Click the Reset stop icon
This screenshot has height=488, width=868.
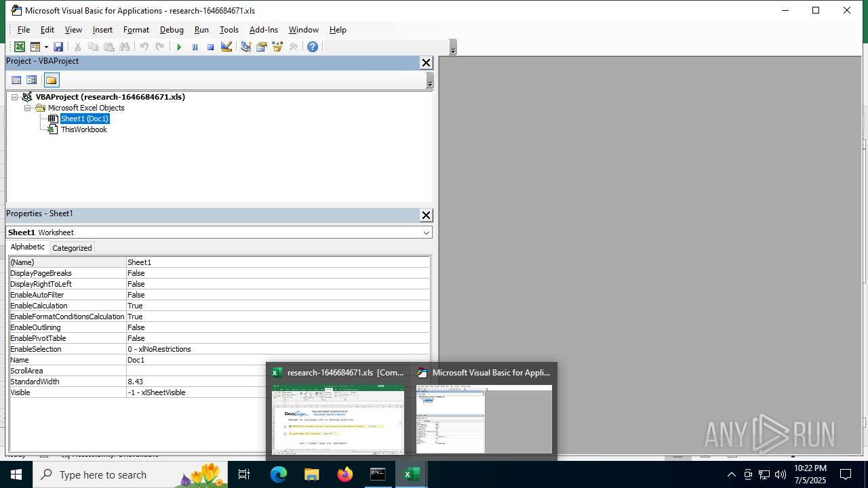point(211,47)
